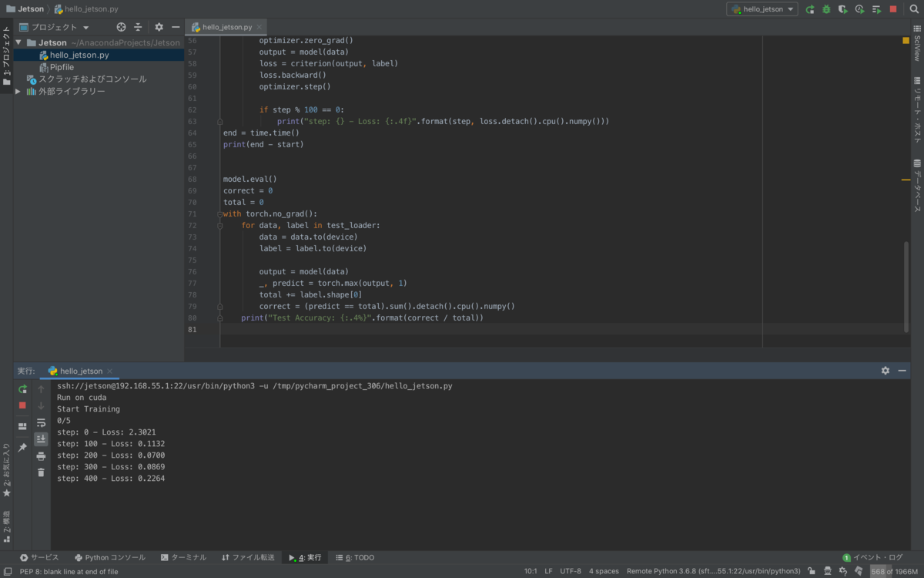This screenshot has width=924, height=578.
Task: Toggle scroll-to-end in run console
Action: [41, 439]
